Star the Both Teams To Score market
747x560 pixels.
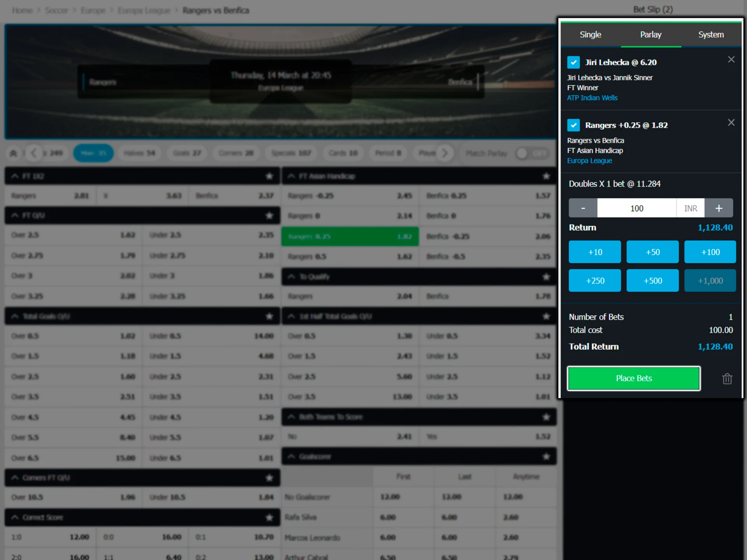click(x=546, y=417)
